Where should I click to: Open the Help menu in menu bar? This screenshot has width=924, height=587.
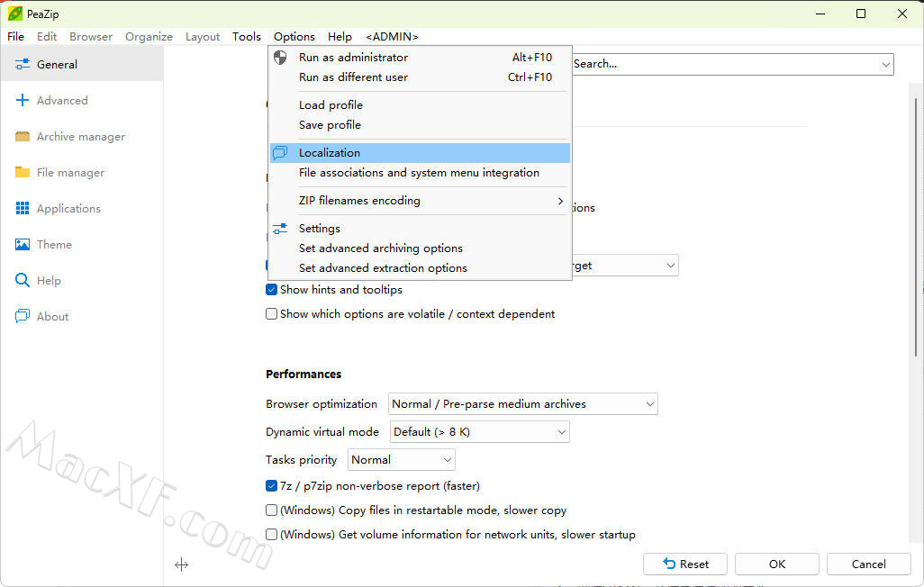340,37
